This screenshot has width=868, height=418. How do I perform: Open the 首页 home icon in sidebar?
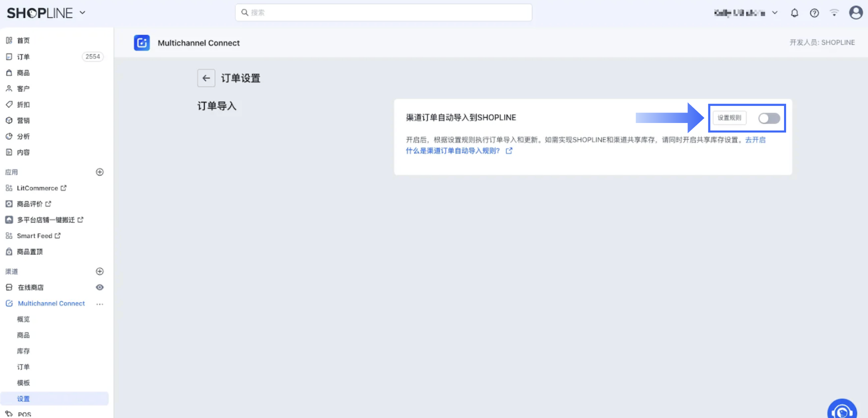(x=9, y=40)
